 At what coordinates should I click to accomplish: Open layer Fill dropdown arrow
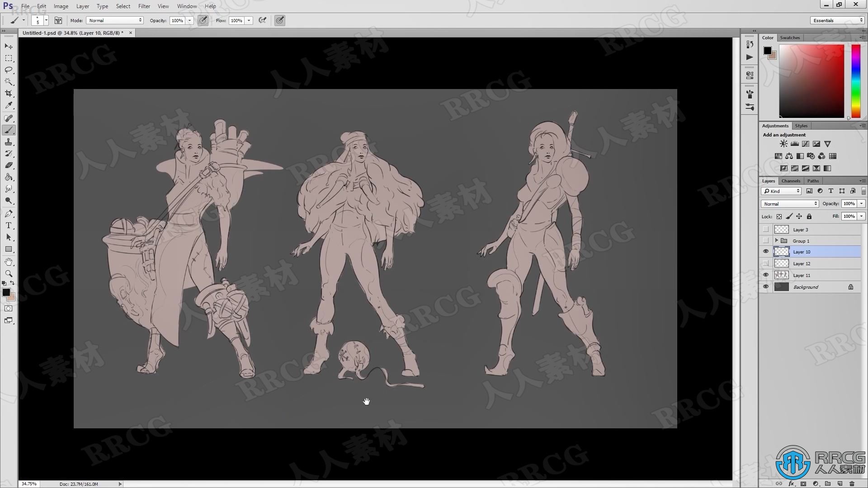861,216
